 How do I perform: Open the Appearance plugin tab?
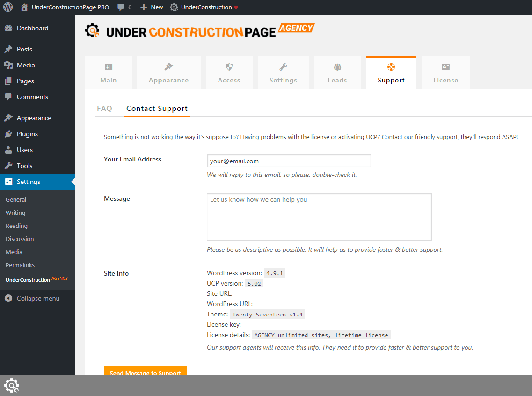click(168, 73)
